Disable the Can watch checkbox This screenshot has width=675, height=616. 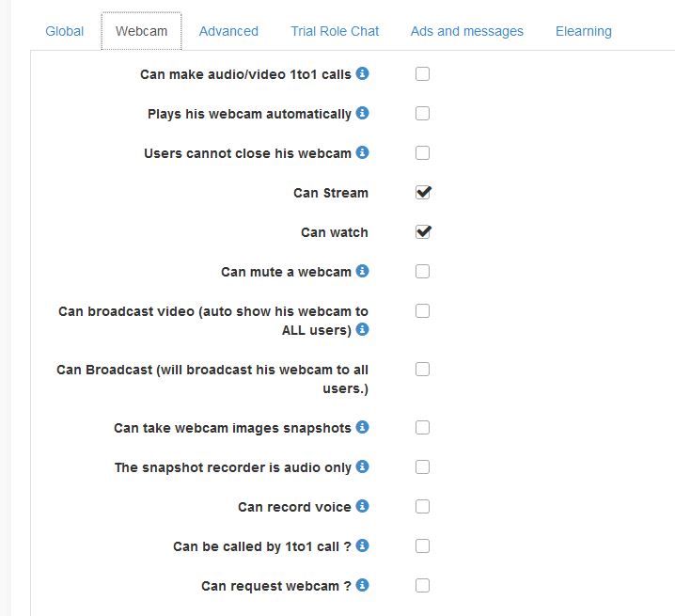[x=423, y=232]
